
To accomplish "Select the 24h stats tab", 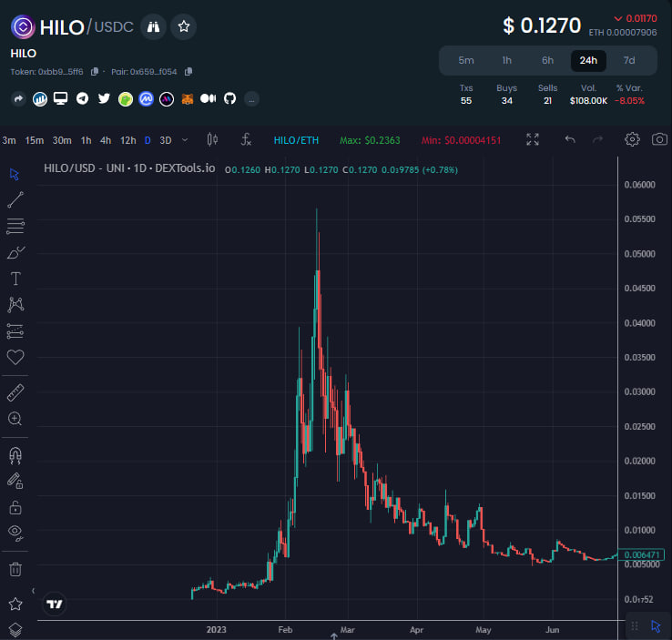I will coord(588,60).
